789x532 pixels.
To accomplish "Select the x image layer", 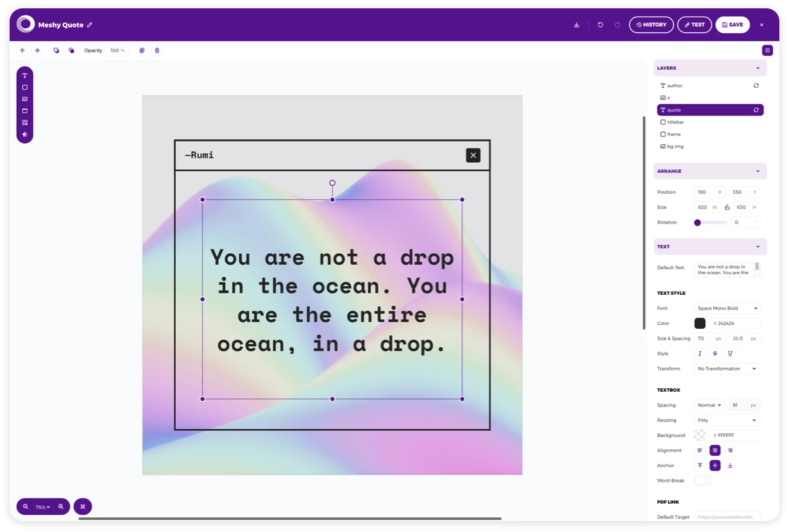I will 710,98.
